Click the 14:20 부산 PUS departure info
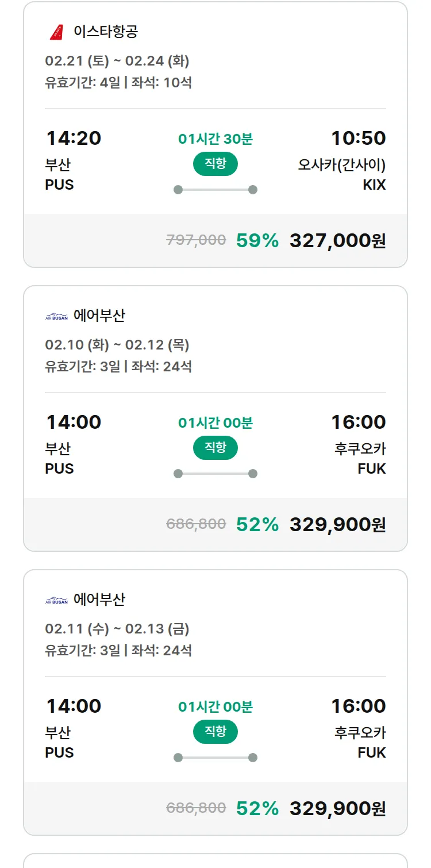Image resolution: width=431 pixels, height=868 pixels. pyautogui.click(x=73, y=161)
